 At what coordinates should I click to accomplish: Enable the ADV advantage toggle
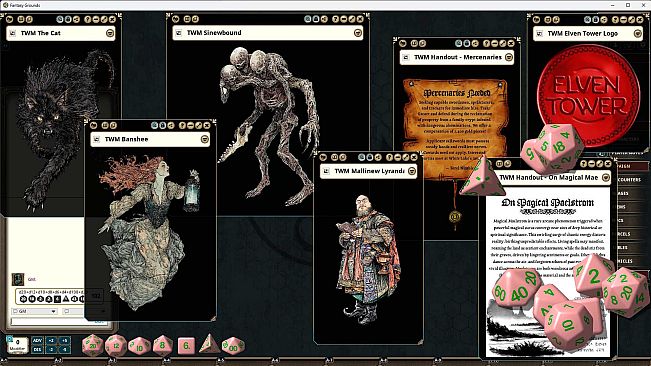coord(37,341)
